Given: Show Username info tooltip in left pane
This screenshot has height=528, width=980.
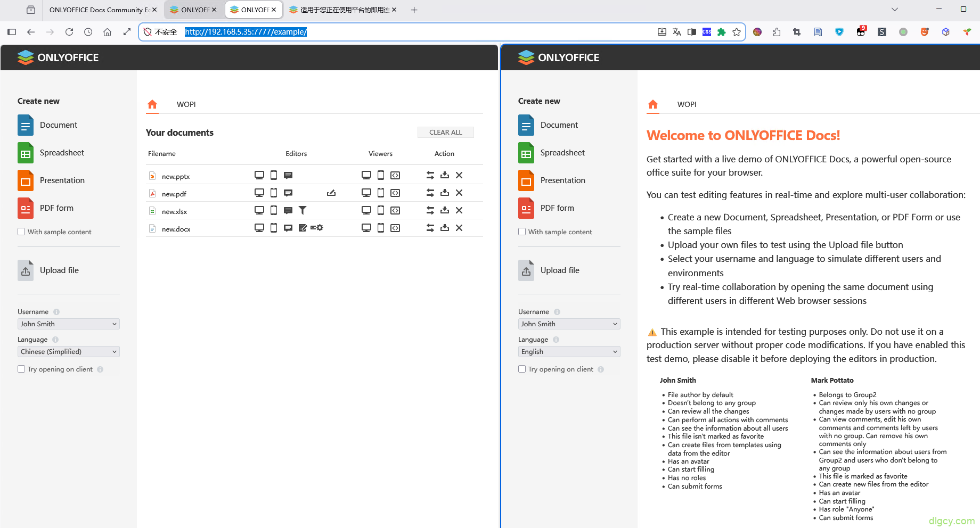Looking at the screenshot, I should pyautogui.click(x=56, y=312).
